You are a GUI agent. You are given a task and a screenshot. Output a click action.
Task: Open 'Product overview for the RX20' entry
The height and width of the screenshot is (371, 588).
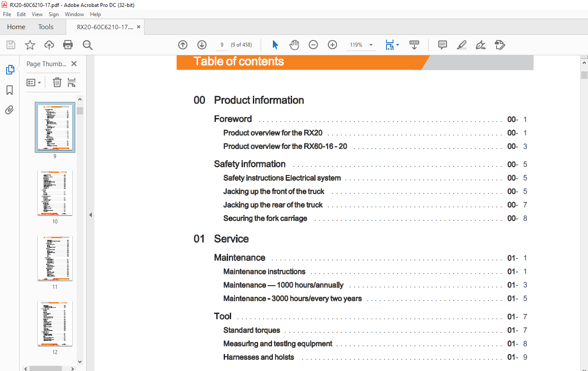273,133
